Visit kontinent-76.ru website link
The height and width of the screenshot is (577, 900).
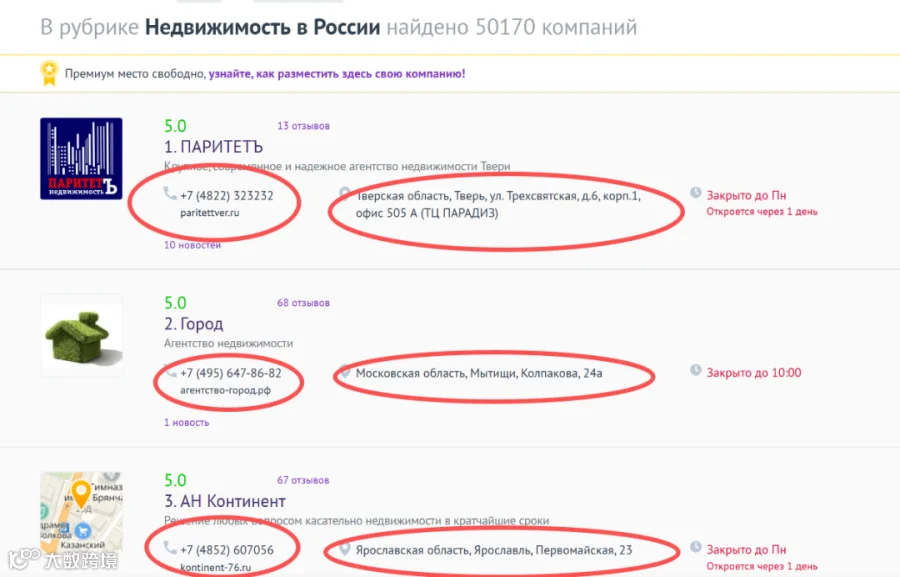[215, 567]
